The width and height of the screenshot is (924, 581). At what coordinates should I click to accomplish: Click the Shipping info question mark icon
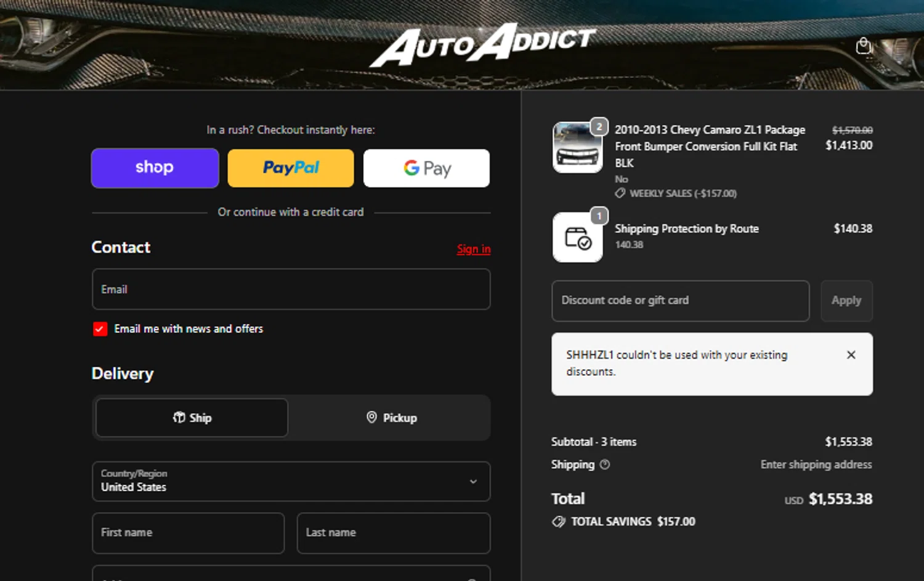pos(605,465)
